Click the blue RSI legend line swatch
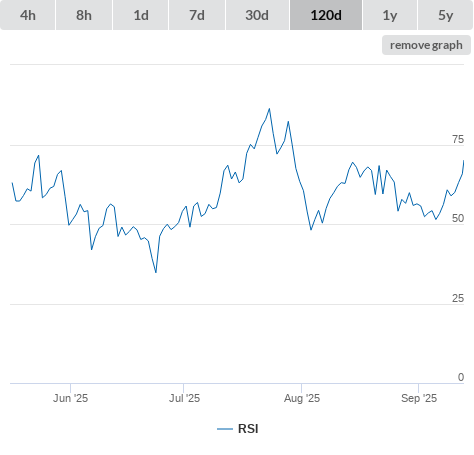This screenshot has height=455, width=474. pos(225,429)
